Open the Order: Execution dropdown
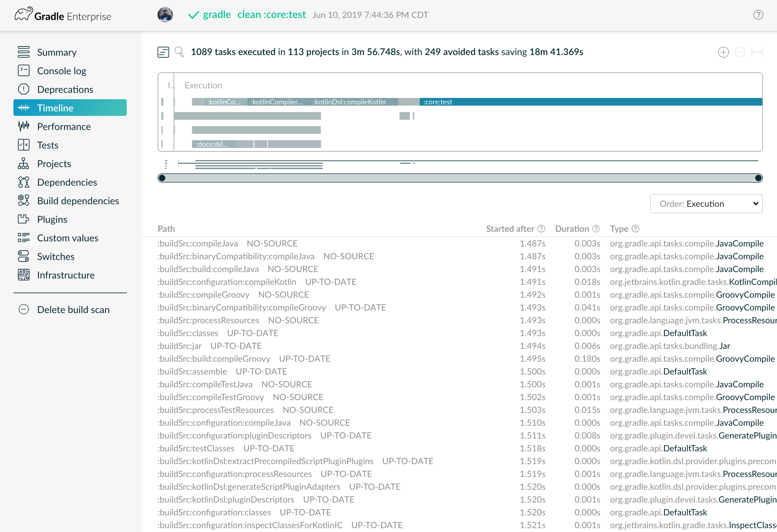The height and width of the screenshot is (532, 777). coord(706,204)
